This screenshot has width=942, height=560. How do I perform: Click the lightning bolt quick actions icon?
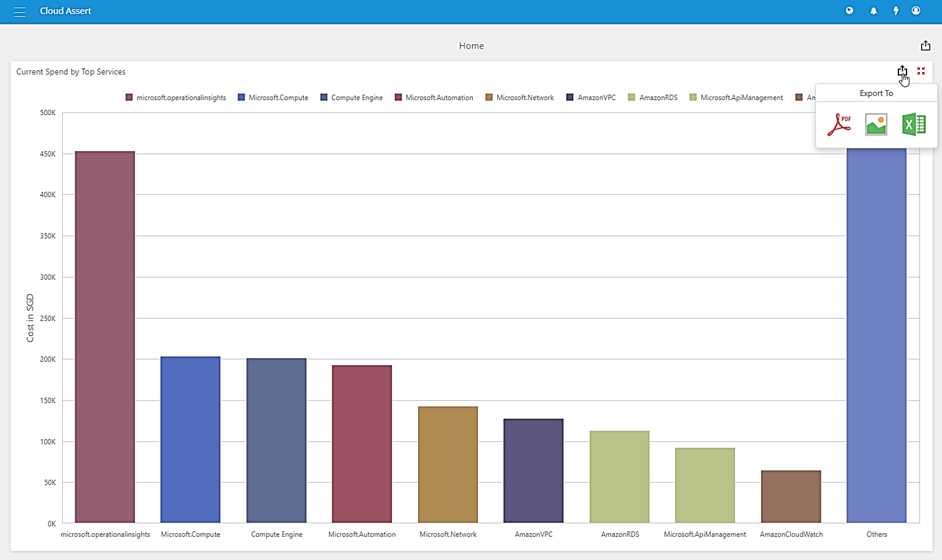point(896,11)
